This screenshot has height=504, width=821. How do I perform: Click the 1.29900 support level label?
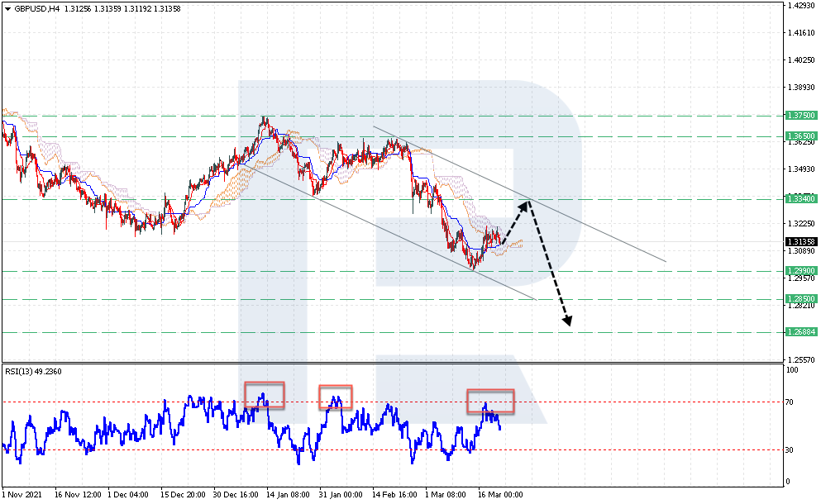[803, 270]
